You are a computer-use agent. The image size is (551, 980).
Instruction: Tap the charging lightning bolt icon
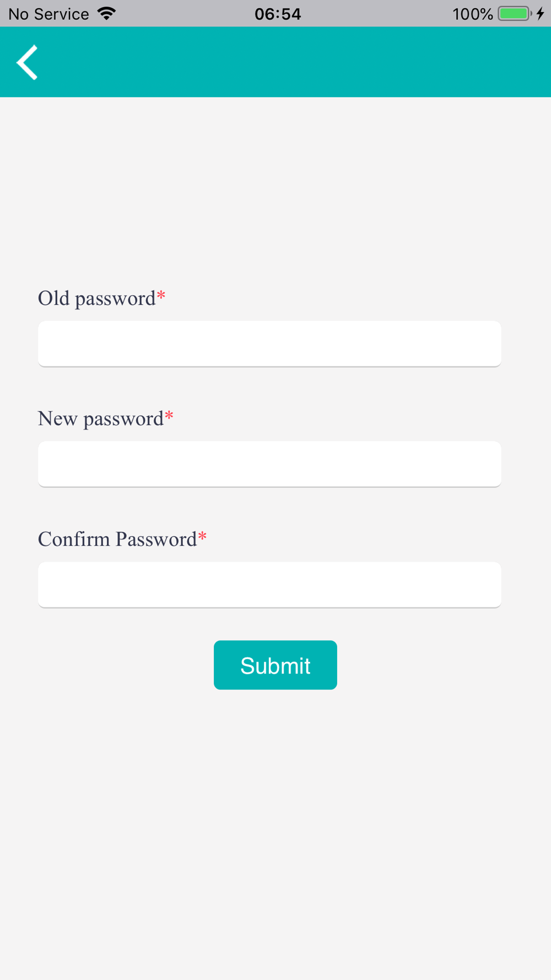point(541,13)
